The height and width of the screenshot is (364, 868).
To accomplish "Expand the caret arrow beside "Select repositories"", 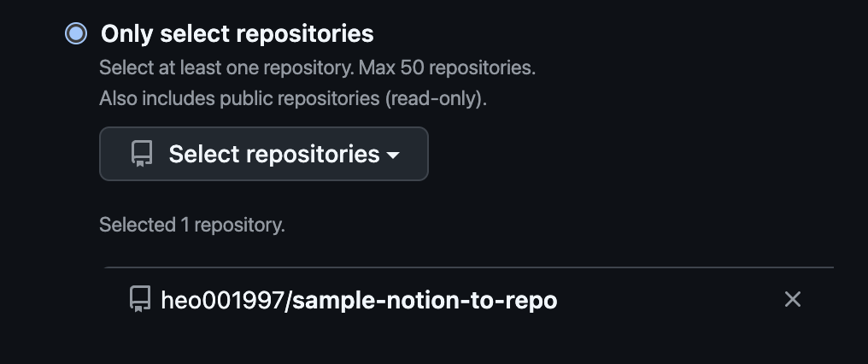I will (x=393, y=156).
